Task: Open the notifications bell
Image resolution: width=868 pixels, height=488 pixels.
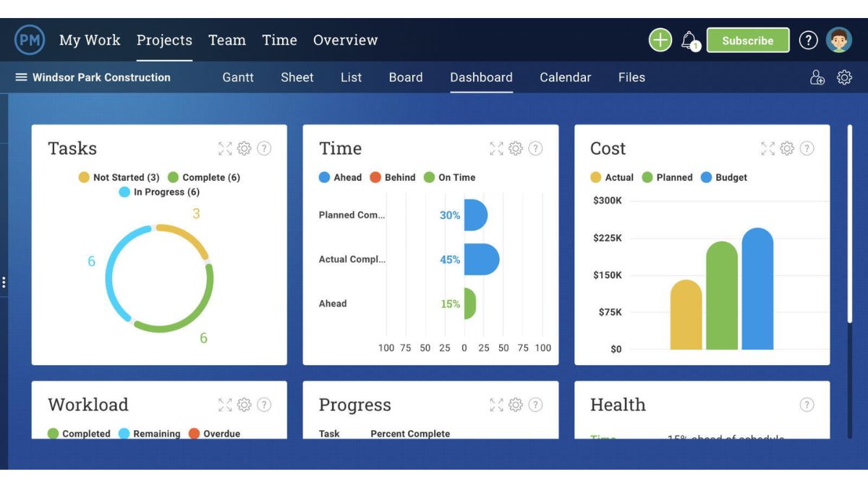Action: (689, 40)
